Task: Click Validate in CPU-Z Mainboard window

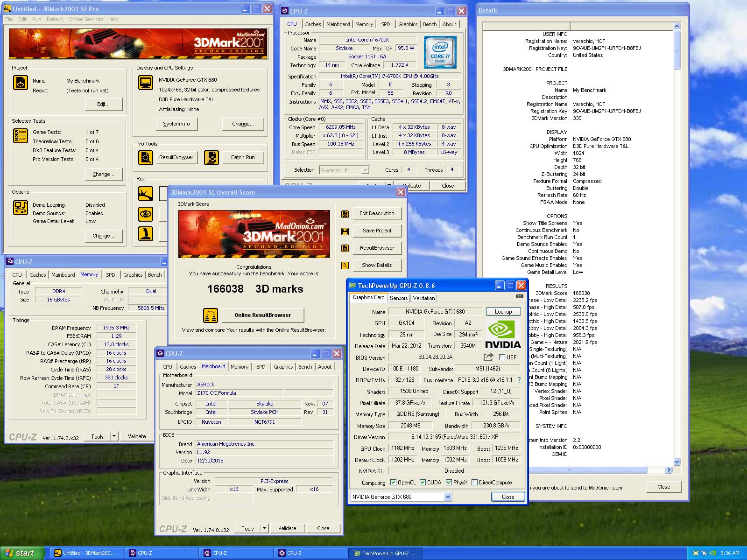Action: point(287,528)
